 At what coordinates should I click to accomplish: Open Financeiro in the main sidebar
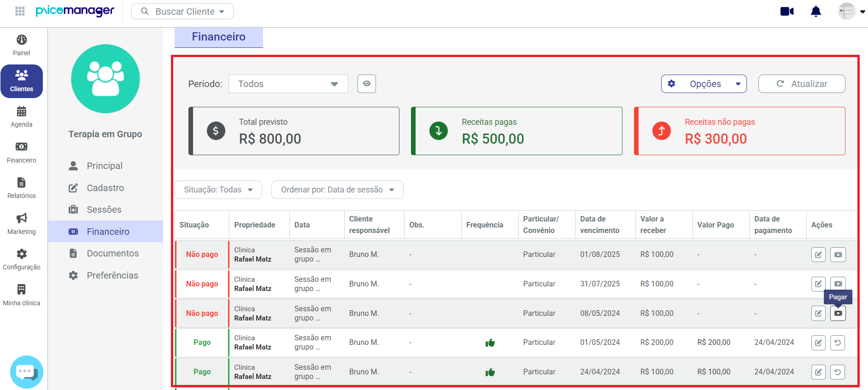coord(22,152)
